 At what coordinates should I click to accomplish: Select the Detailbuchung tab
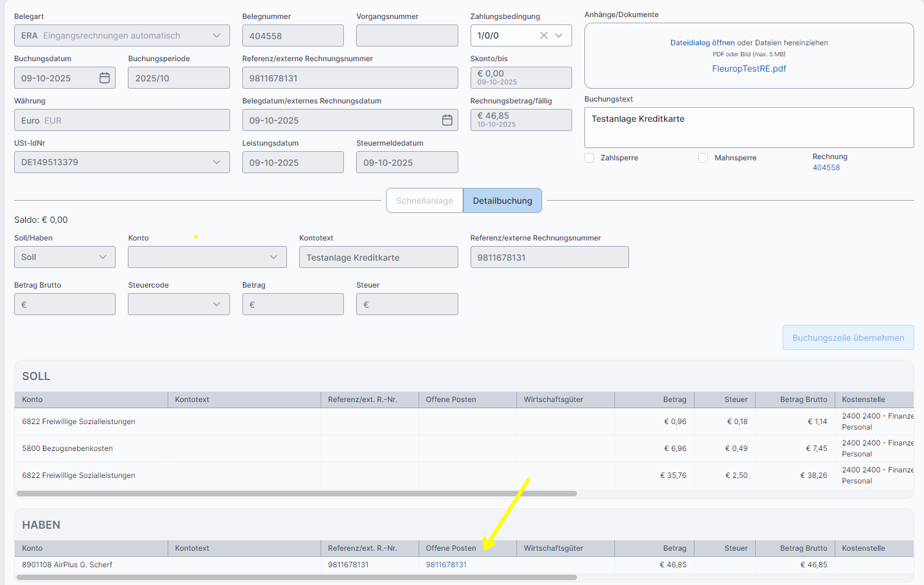[x=502, y=201]
